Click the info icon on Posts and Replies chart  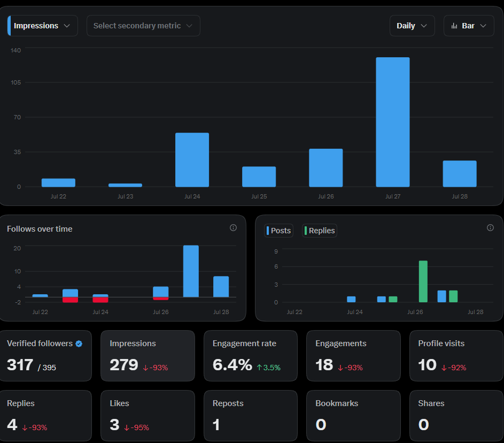490,228
